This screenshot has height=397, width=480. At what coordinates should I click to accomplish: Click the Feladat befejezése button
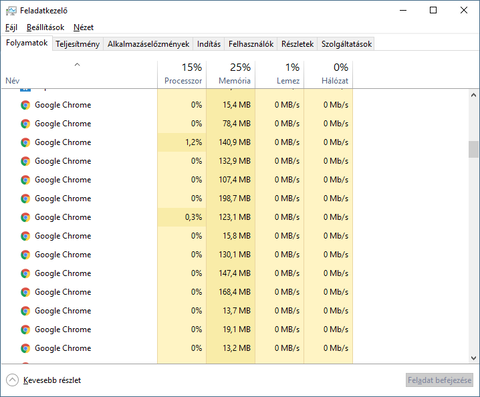click(439, 380)
